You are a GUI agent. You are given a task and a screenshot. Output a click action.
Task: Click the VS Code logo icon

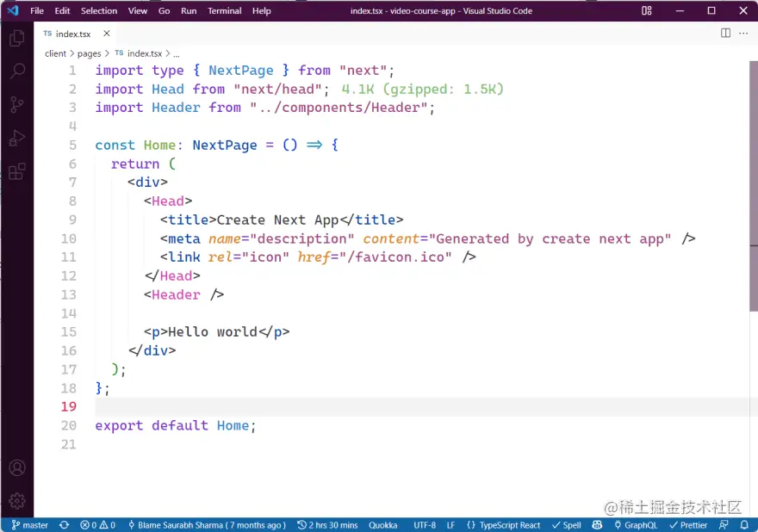(x=13, y=10)
